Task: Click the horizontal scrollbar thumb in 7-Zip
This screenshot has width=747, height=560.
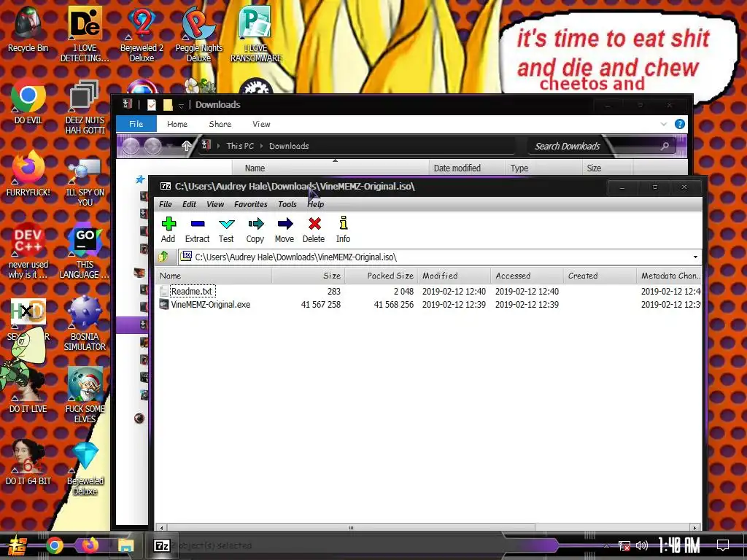Action: click(351, 528)
